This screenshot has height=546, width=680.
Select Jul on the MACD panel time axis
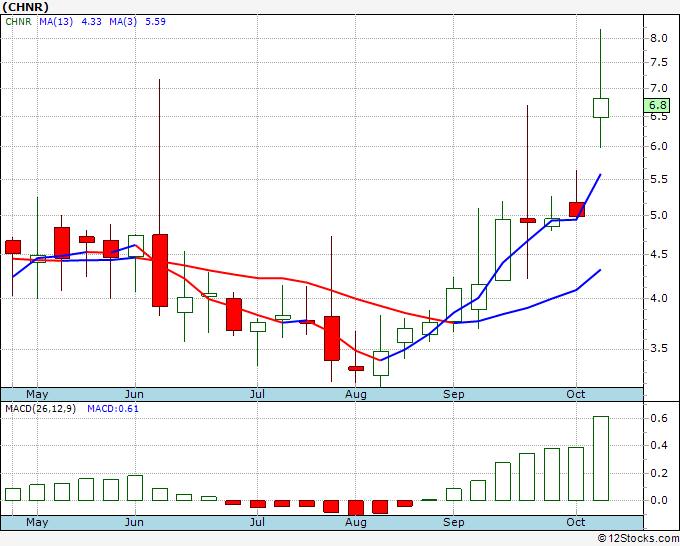[x=257, y=523]
